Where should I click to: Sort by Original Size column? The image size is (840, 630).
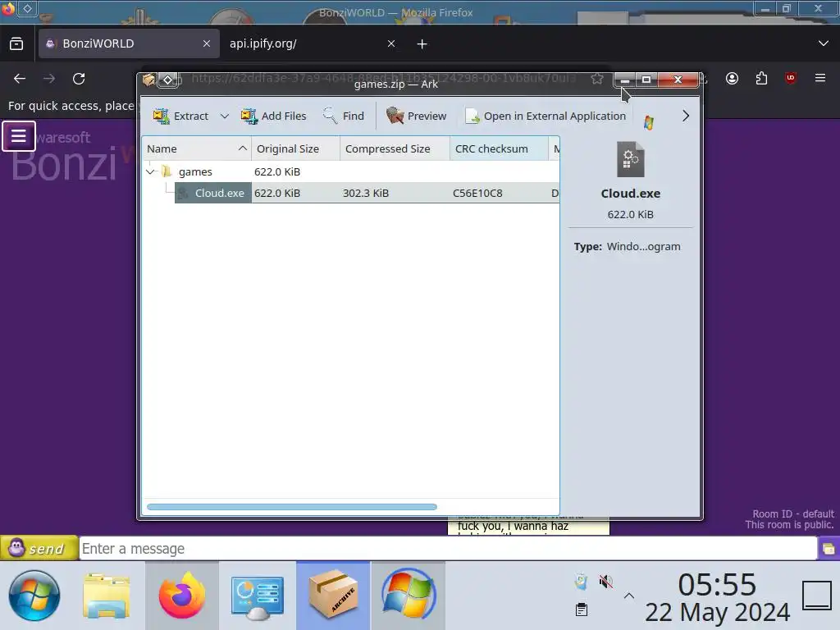(295, 148)
